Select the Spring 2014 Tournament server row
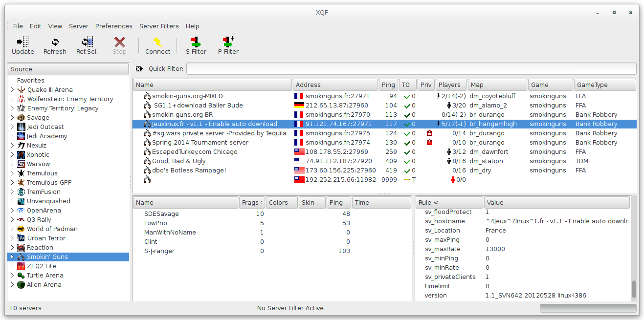Image resolution: width=644 pixels, height=320 pixels. pyautogui.click(x=384, y=143)
